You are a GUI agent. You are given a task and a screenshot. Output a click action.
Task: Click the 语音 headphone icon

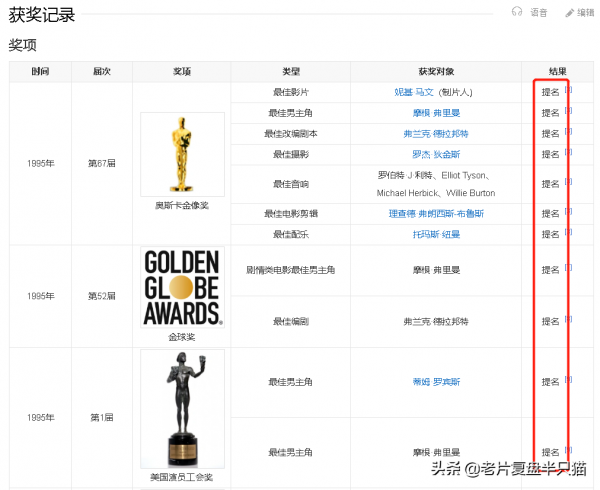(517, 12)
